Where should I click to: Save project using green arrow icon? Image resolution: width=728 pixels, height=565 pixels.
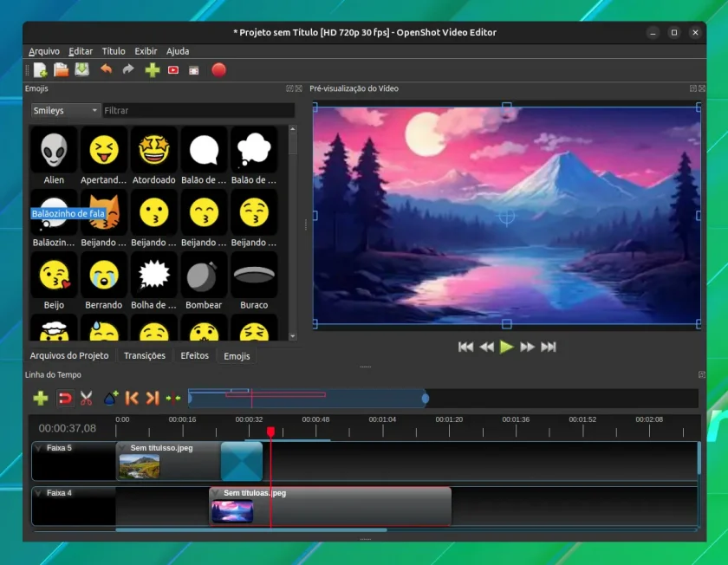[82, 70]
